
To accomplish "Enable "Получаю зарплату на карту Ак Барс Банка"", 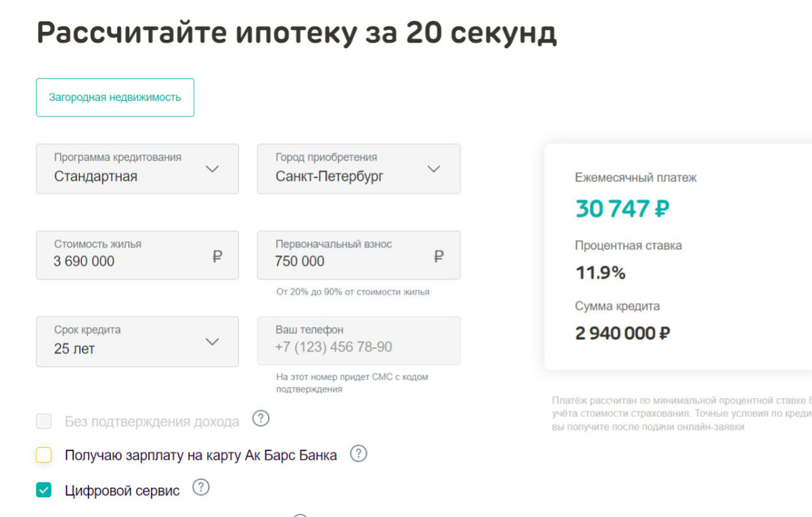I will click(x=43, y=454).
